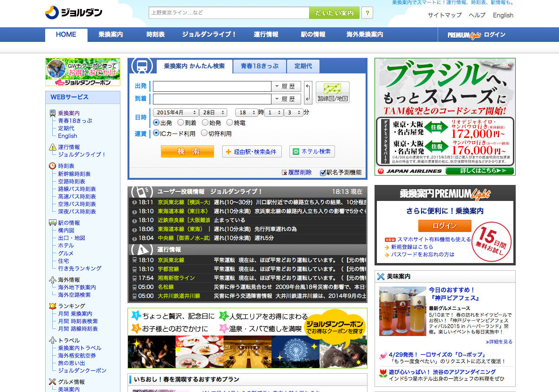Viewport: 559px width, 392px height.
Task: Click the help question mark button
Action: [367, 13]
